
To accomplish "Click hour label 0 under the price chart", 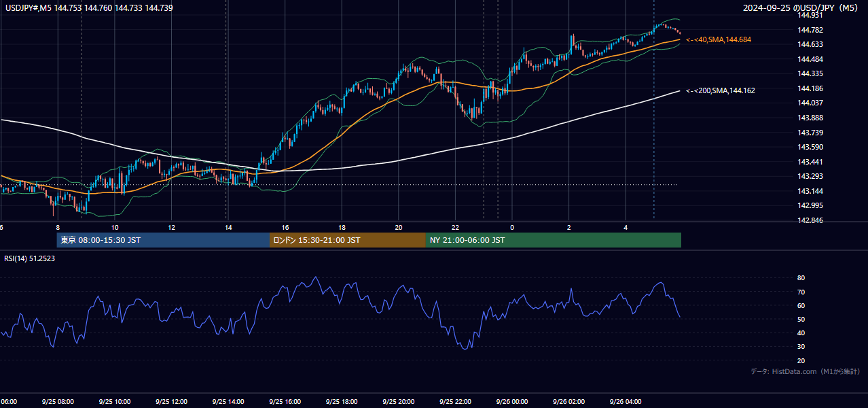I will (x=512, y=228).
